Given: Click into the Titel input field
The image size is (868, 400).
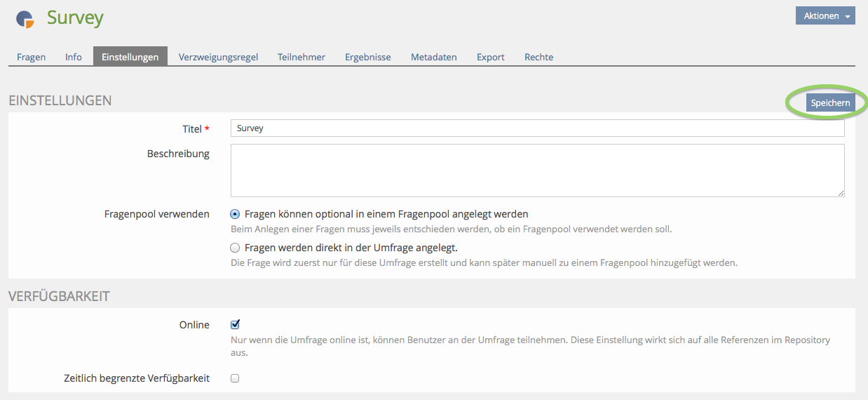Looking at the screenshot, I should click(537, 128).
